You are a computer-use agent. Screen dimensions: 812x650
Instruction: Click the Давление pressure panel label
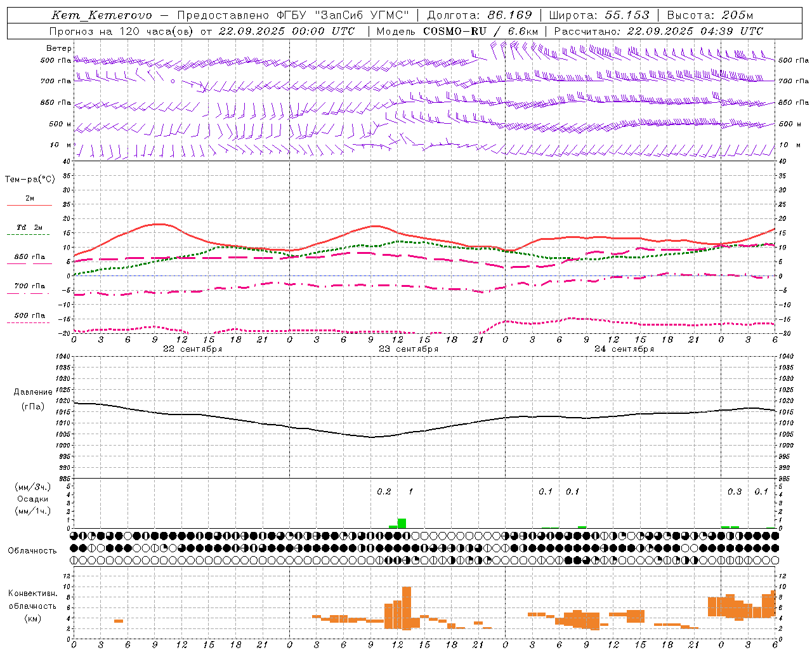pos(33,392)
